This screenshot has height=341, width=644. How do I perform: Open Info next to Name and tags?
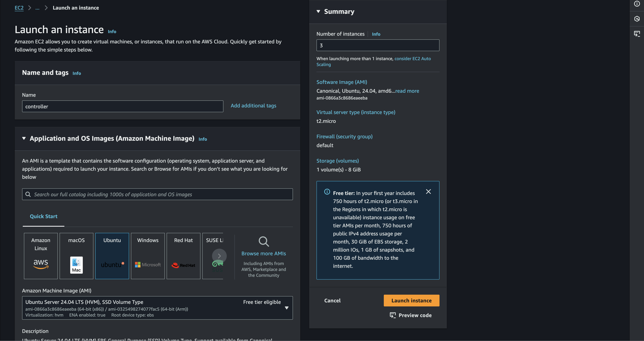77,73
